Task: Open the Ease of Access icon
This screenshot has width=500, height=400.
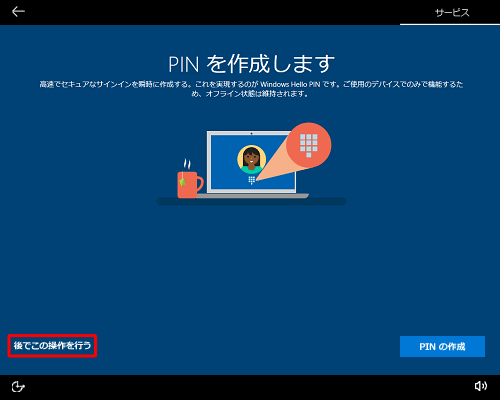Action: (18, 387)
